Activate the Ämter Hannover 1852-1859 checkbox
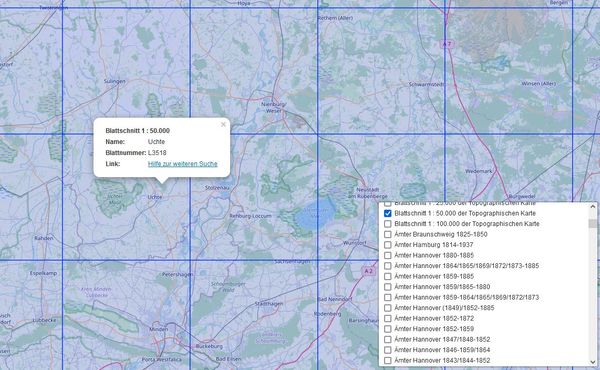The height and width of the screenshot is (370, 600). pyautogui.click(x=388, y=329)
